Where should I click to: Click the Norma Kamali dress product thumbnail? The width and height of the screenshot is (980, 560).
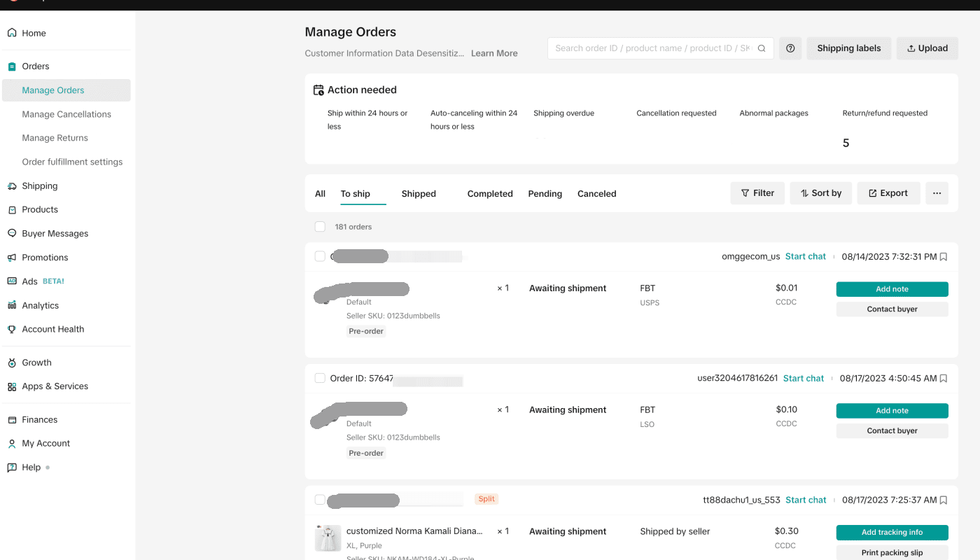(x=328, y=538)
